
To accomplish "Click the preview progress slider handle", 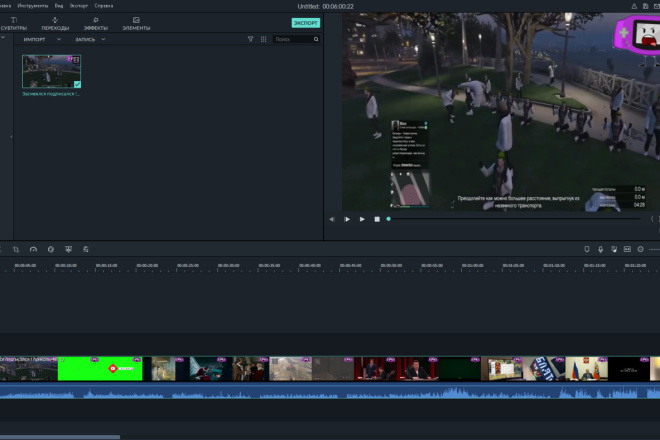I will pos(389,219).
